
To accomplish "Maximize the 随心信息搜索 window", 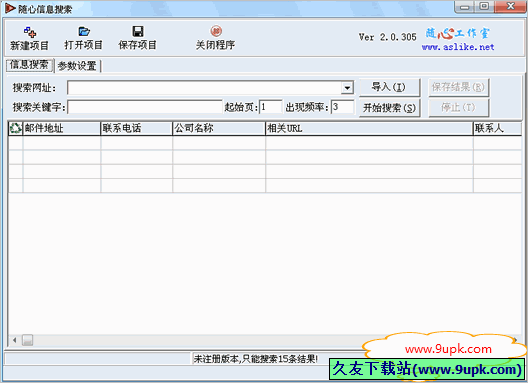I will point(484,7).
